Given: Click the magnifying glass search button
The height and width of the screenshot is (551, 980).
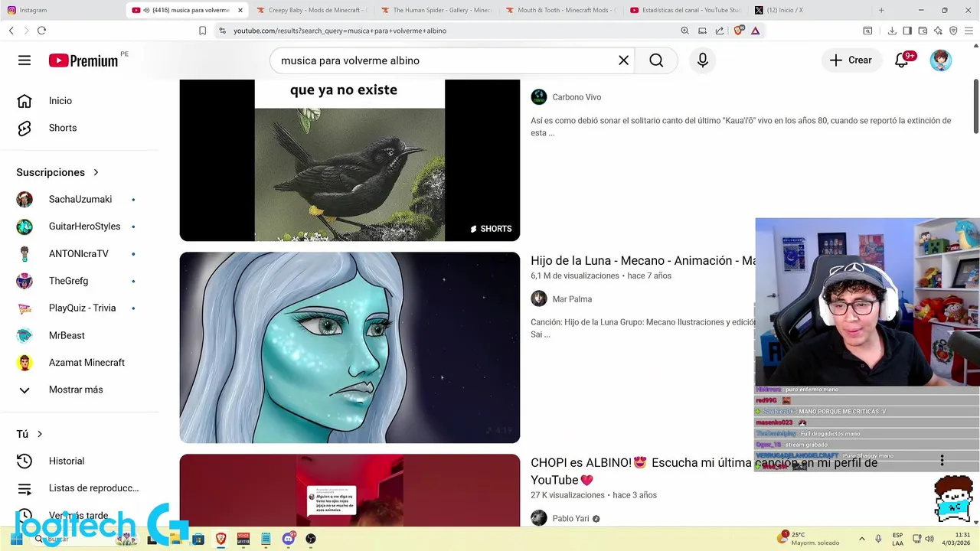Looking at the screenshot, I should tap(656, 60).
